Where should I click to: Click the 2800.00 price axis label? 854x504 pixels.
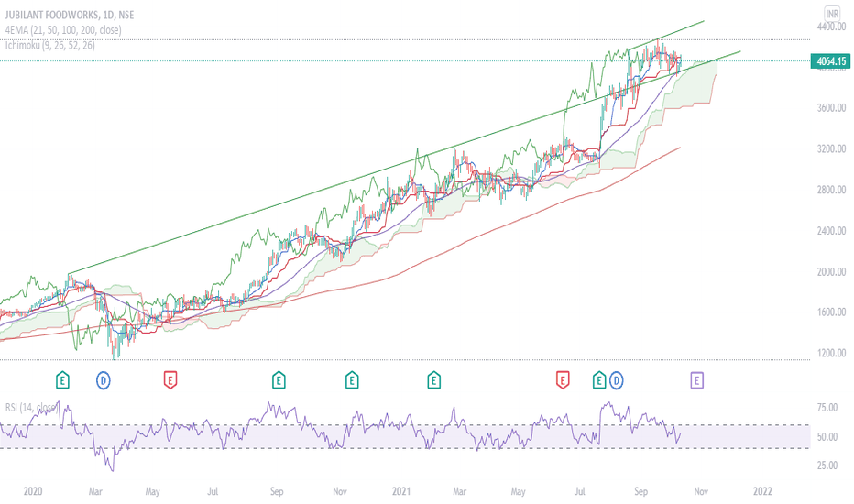click(x=832, y=190)
